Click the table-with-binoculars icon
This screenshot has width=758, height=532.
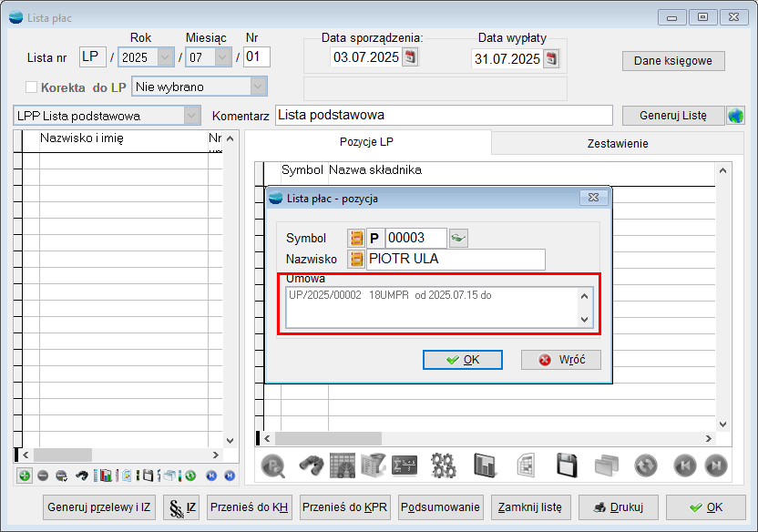click(x=343, y=465)
